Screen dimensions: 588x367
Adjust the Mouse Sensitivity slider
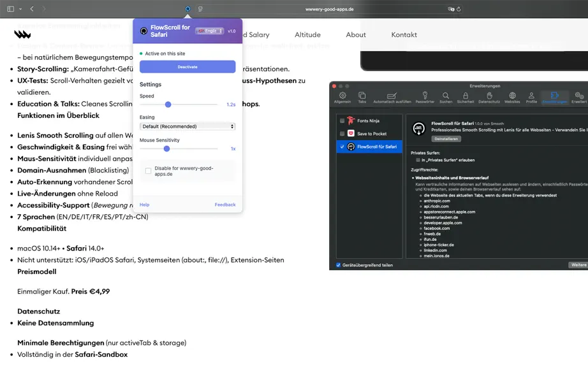click(x=166, y=148)
